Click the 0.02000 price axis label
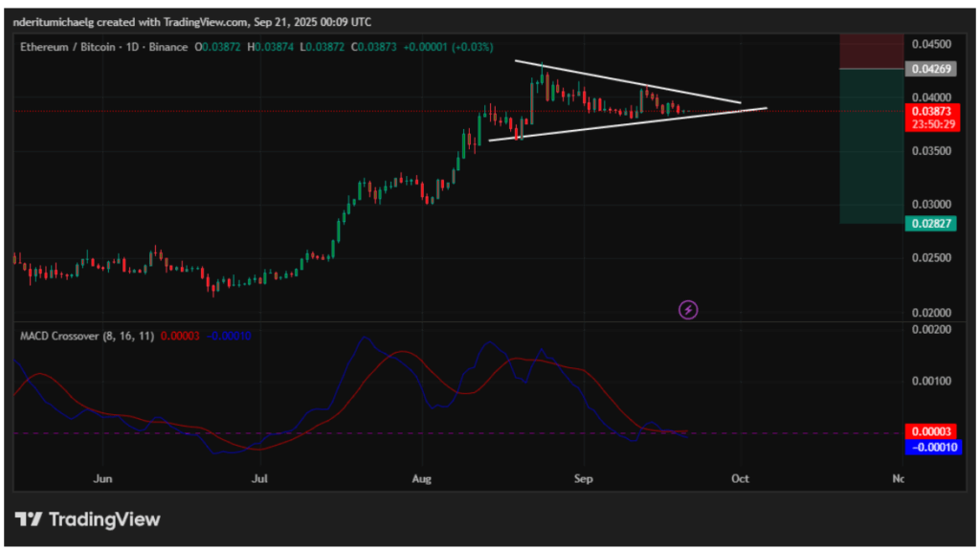 coord(931,313)
